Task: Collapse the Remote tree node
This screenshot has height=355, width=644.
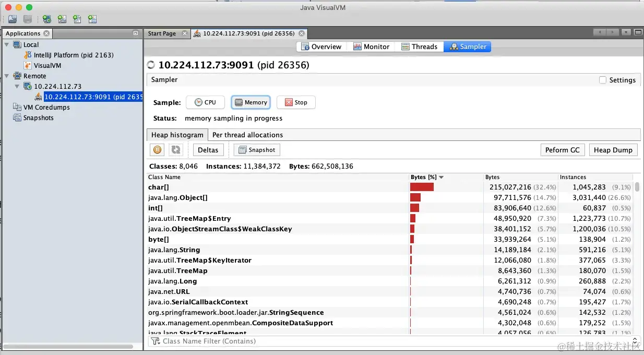Action: click(x=7, y=76)
